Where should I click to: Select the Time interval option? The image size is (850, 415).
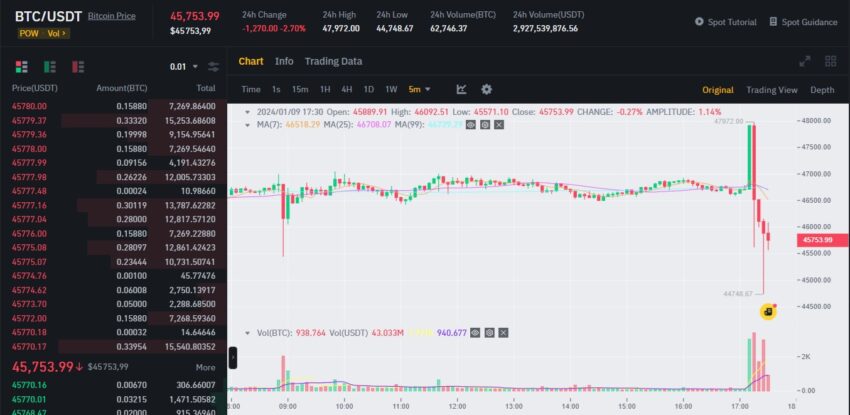point(251,89)
